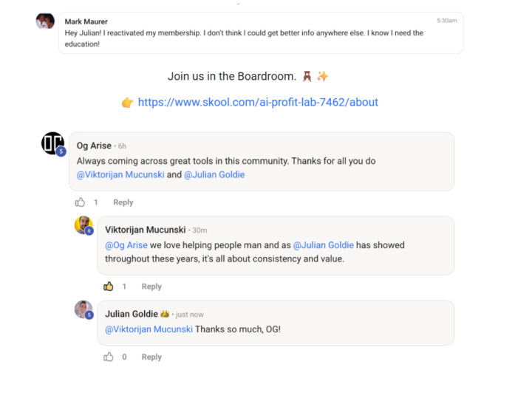This screenshot has height=401, width=532.
Task: Open Og Arise's profile avatar
Action: (52, 143)
